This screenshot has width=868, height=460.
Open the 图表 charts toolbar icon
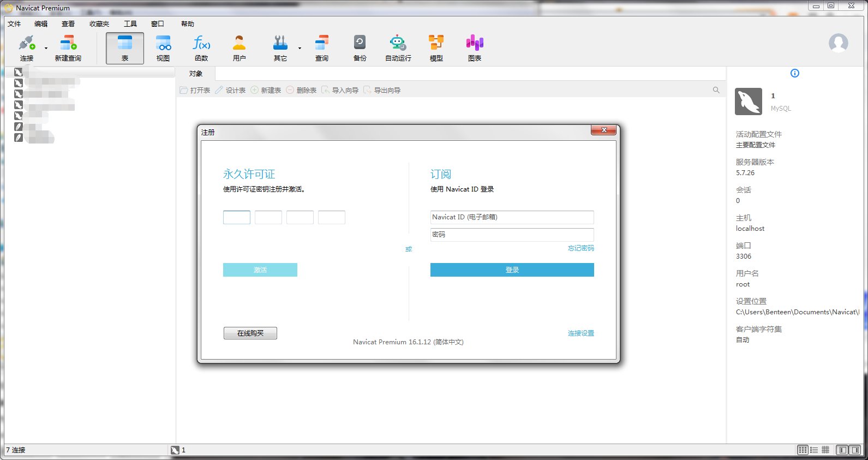click(475, 48)
